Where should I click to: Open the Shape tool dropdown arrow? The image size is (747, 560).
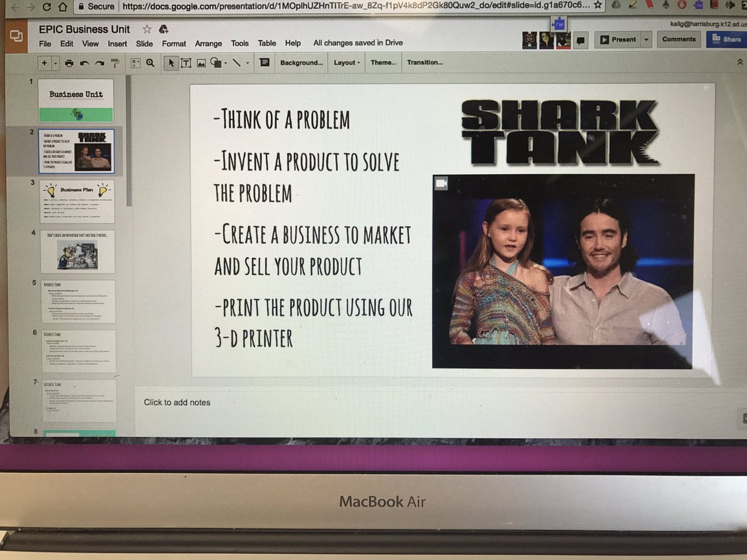[x=225, y=63]
